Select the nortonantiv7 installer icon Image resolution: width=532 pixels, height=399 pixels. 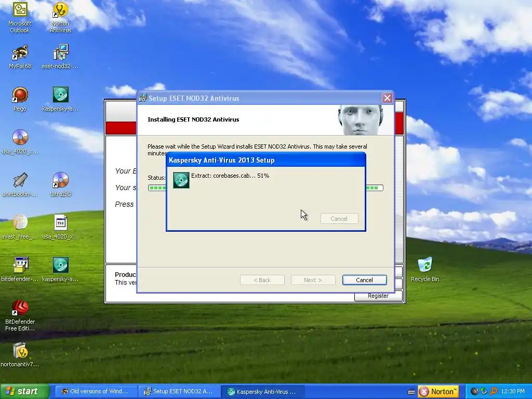click(x=20, y=355)
